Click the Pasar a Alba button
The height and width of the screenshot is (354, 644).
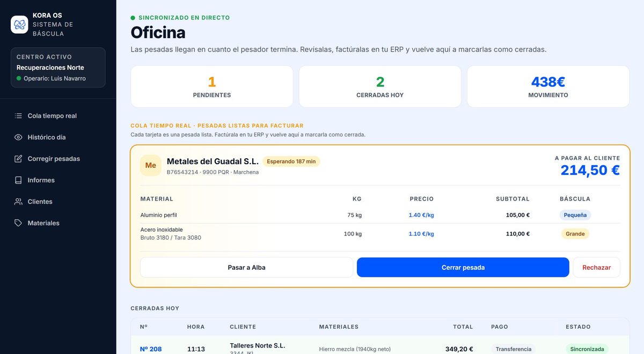[x=247, y=268]
